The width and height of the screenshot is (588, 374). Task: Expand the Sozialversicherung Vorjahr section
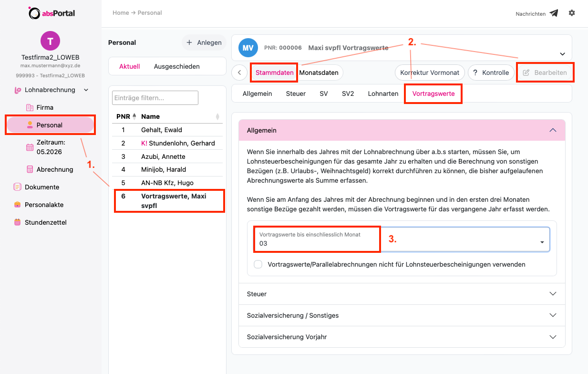402,337
